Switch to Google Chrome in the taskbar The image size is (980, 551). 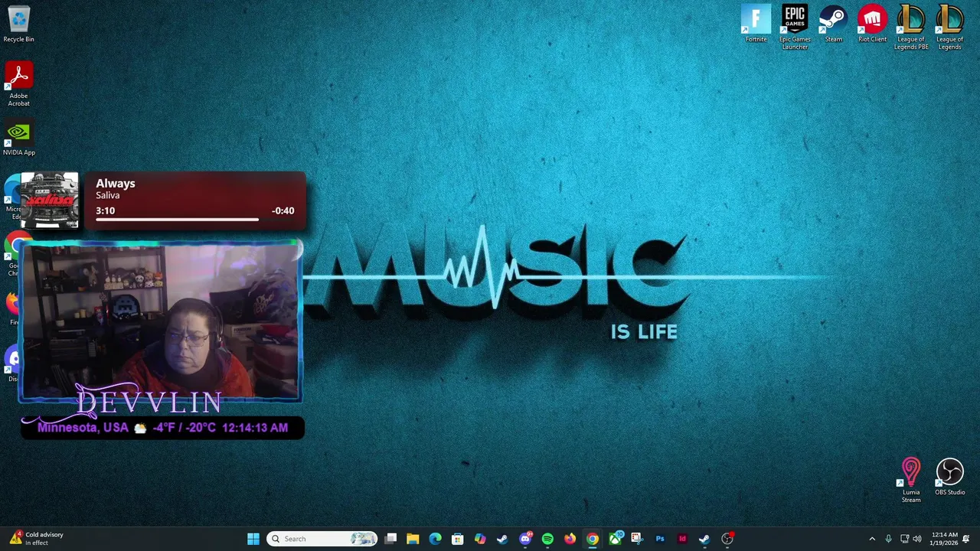(593, 539)
